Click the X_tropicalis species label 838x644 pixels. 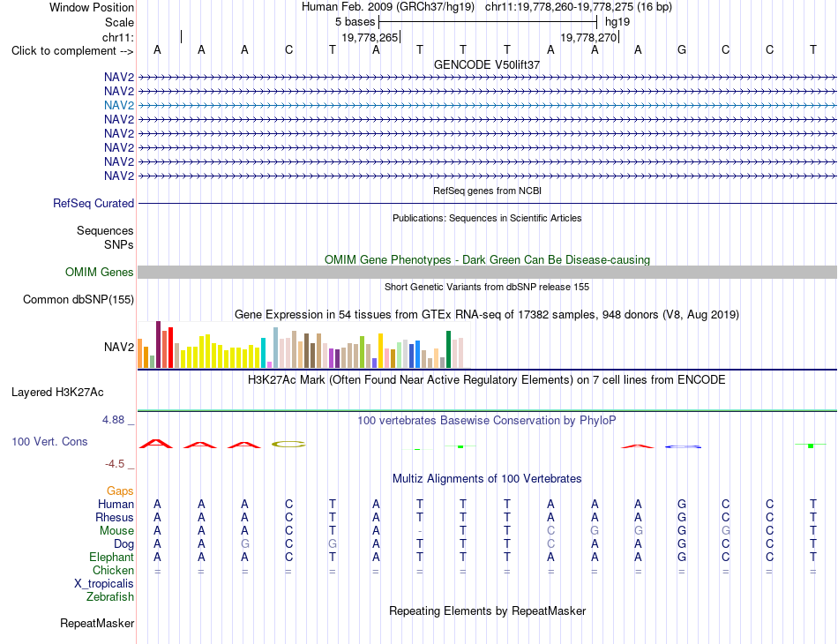[x=104, y=584]
